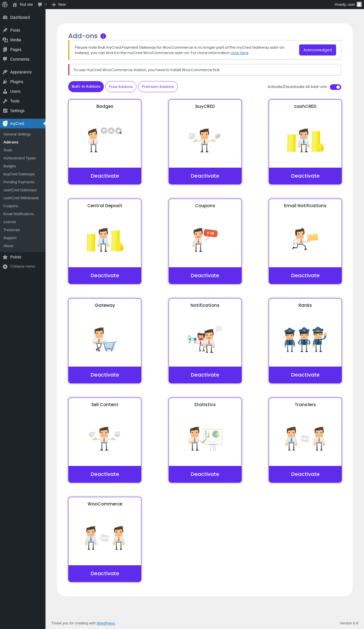Click Howdy, user account menu

coord(348,5)
